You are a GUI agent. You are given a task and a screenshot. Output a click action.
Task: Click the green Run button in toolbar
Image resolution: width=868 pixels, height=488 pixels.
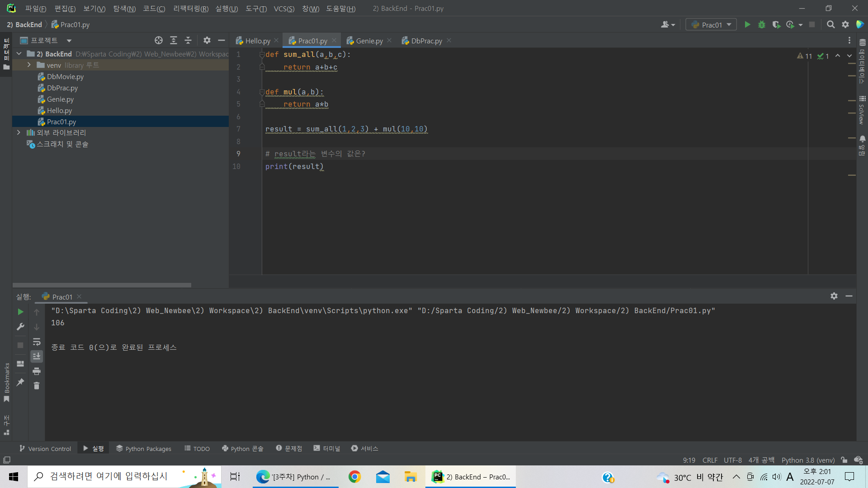[x=747, y=25]
